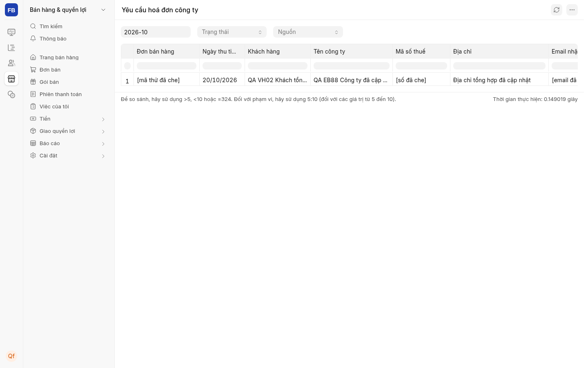Open Đơn bán page
Viewport: 588px width, 368px height.
click(69, 70)
